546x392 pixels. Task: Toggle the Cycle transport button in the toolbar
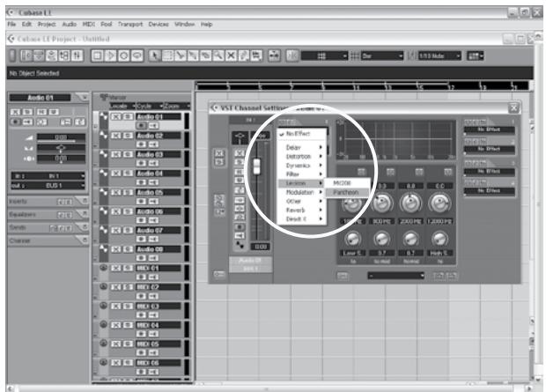coord(137,55)
